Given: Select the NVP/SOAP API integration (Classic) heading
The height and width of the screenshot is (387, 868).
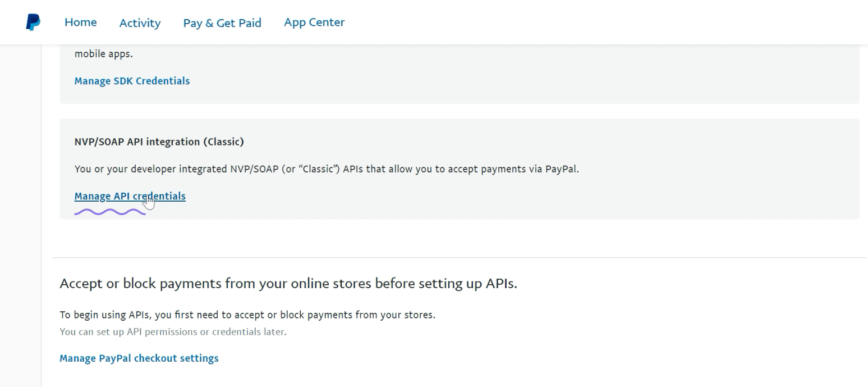Looking at the screenshot, I should point(159,142).
